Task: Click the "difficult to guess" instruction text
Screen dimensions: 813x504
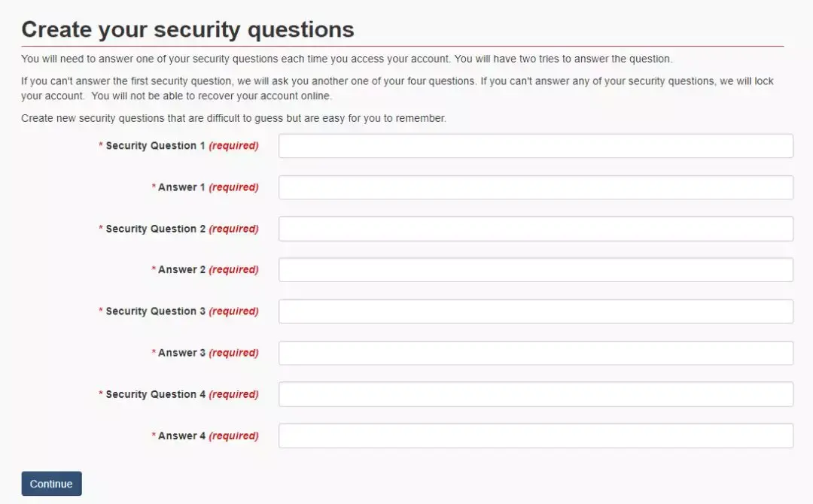Action: coord(233,119)
